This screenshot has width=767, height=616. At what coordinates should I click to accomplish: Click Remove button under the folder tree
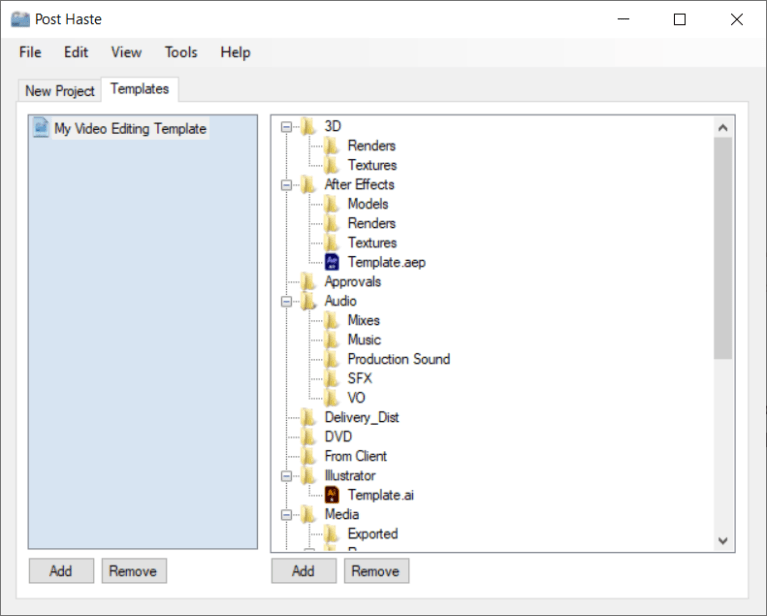[376, 571]
